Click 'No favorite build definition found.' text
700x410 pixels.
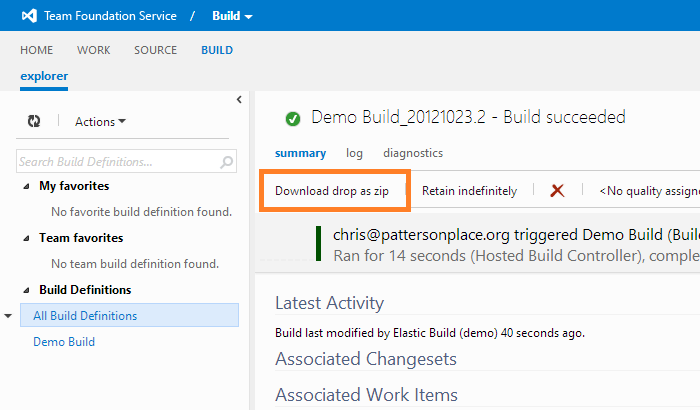pos(142,212)
